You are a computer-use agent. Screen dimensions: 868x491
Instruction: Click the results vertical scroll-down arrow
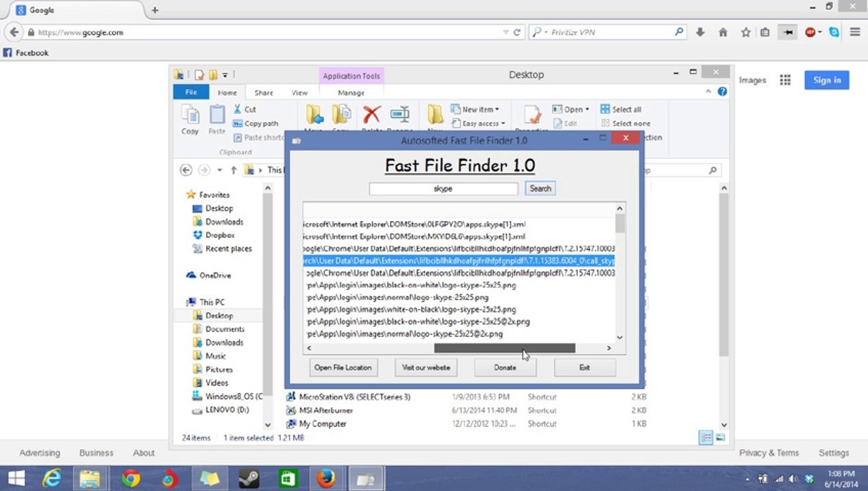[x=620, y=336]
